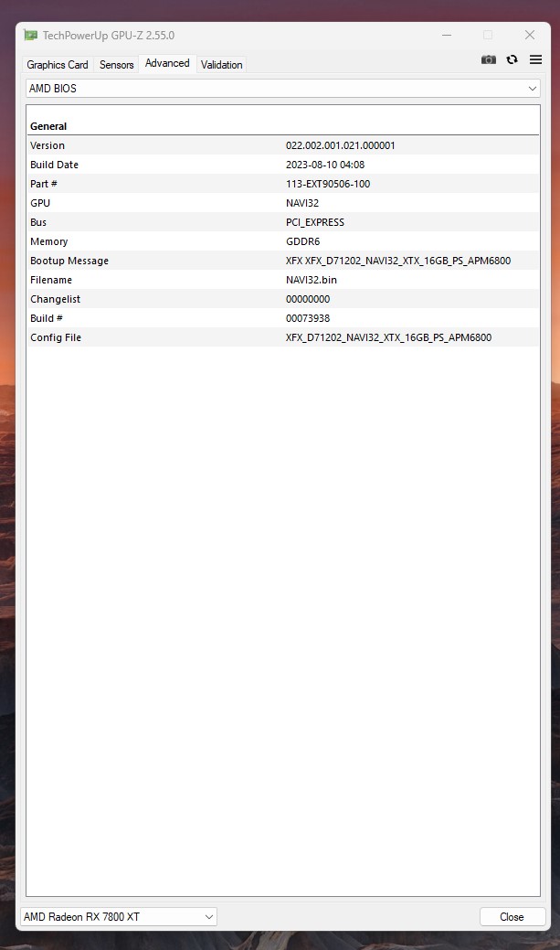The height and width of the screenshot is (950, 560).
Task: Click the Config File label
Action: pyautogui.click(x=56, y=337)
